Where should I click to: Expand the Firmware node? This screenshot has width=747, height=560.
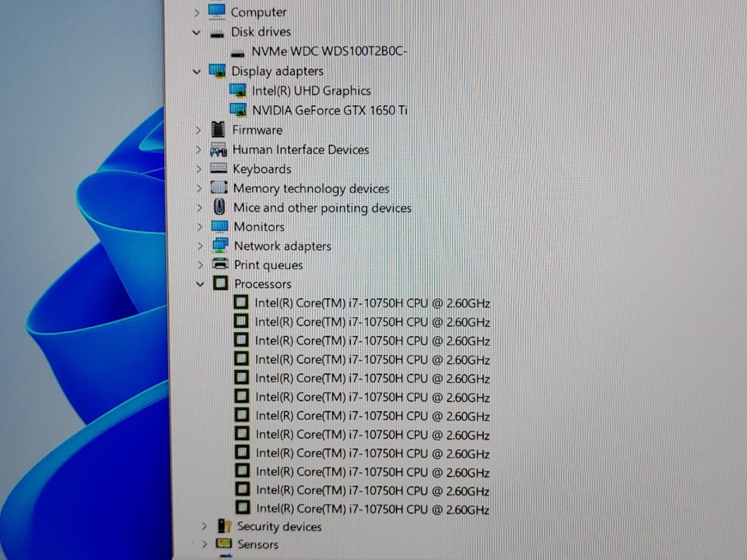click(198, 130)
